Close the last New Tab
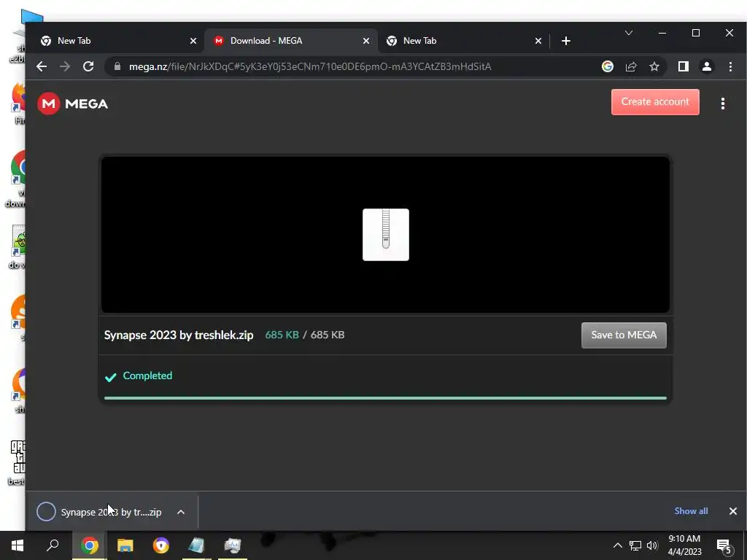Screen dimensions: 747x560 (x=538, y=41)
